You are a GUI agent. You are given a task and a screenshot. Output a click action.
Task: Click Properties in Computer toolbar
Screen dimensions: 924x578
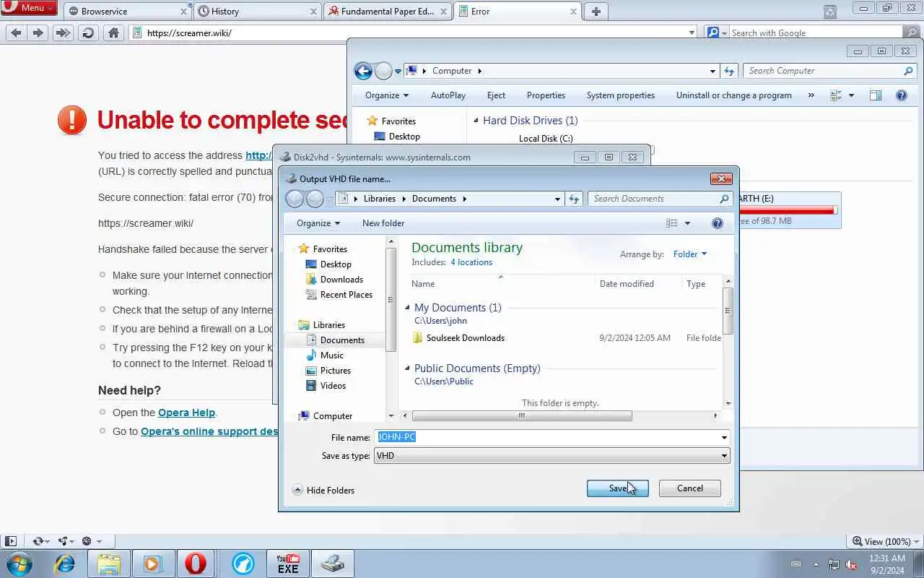coord(546,95)
